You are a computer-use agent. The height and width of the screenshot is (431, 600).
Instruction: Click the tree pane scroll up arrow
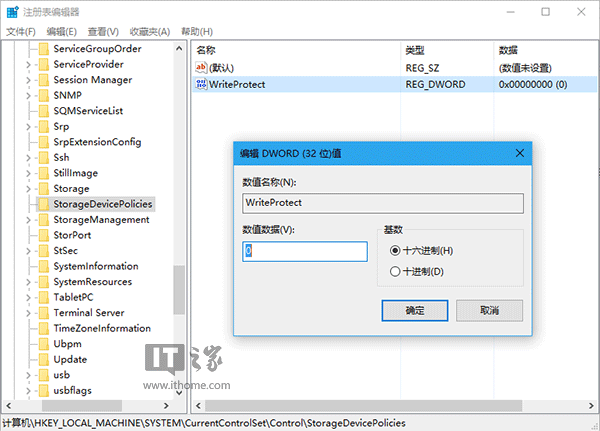point(179,49)
